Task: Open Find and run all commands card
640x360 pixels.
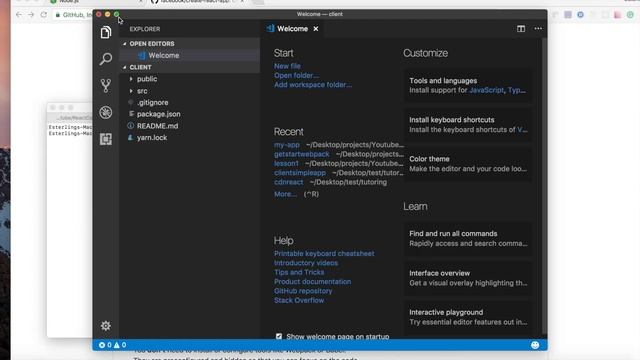Action: pyautogui.click(x=468, y=238)
